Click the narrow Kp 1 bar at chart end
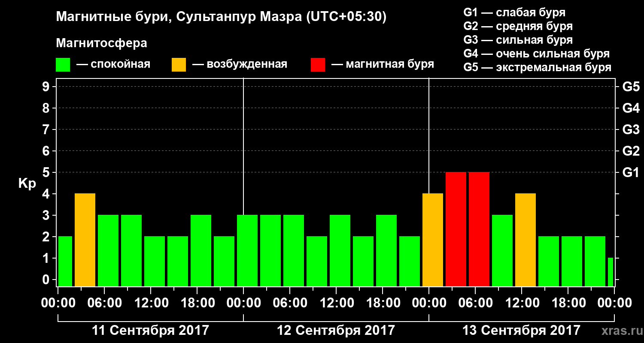Screen dimensions: 644x343 point(611,272)
